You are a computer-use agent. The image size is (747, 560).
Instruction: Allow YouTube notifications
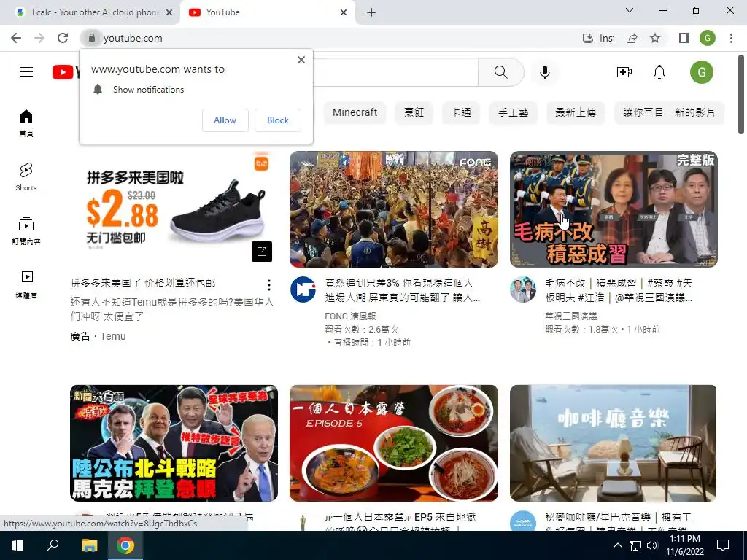(225, 120)
